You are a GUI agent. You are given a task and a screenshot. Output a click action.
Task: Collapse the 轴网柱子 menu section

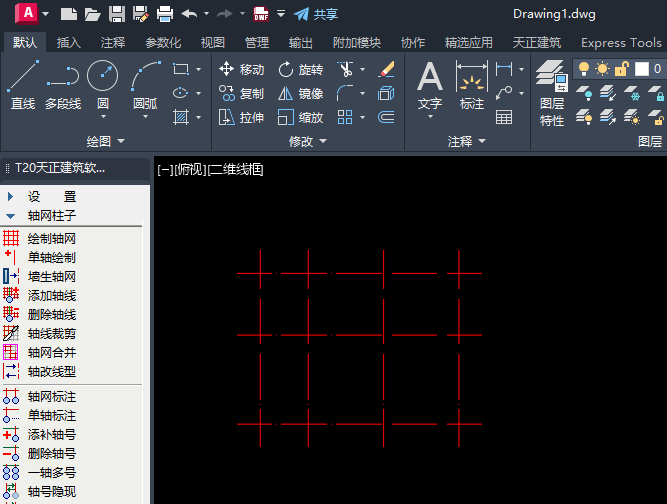pyautogui.click(x=11, y=215)
